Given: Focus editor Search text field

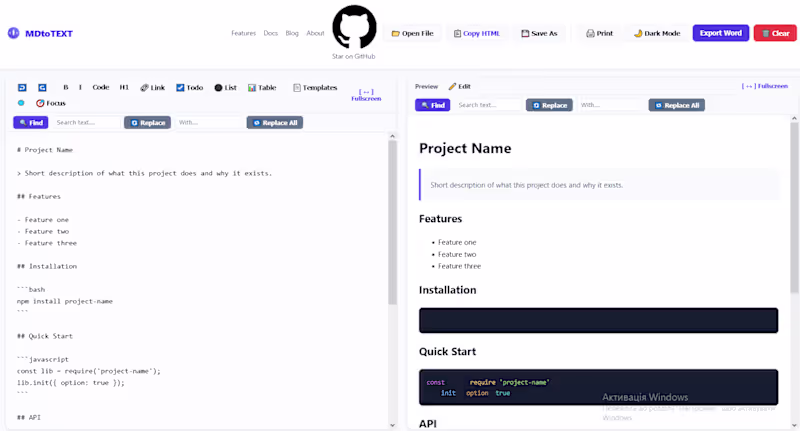Looking at the screenshot, I should [x=86, y=122].
